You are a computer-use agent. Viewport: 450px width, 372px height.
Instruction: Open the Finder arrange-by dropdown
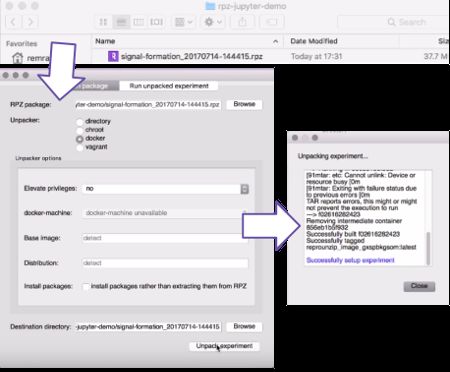(184, 22)
